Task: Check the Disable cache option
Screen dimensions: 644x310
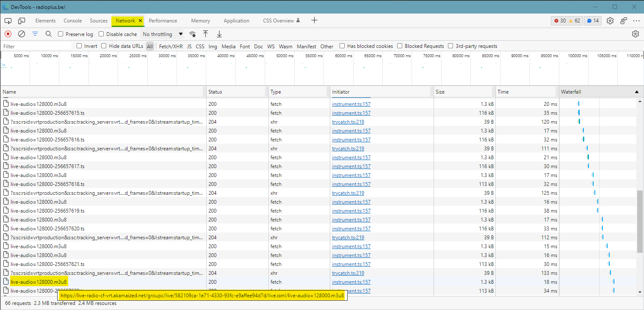Action: pos(101,34)
